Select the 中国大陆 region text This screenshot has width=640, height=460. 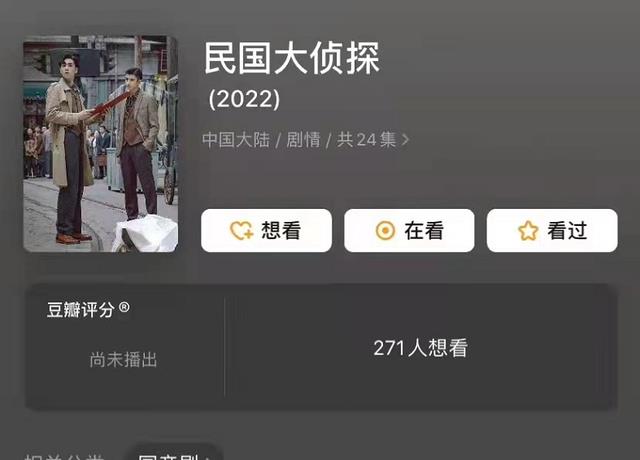[236, 140]
